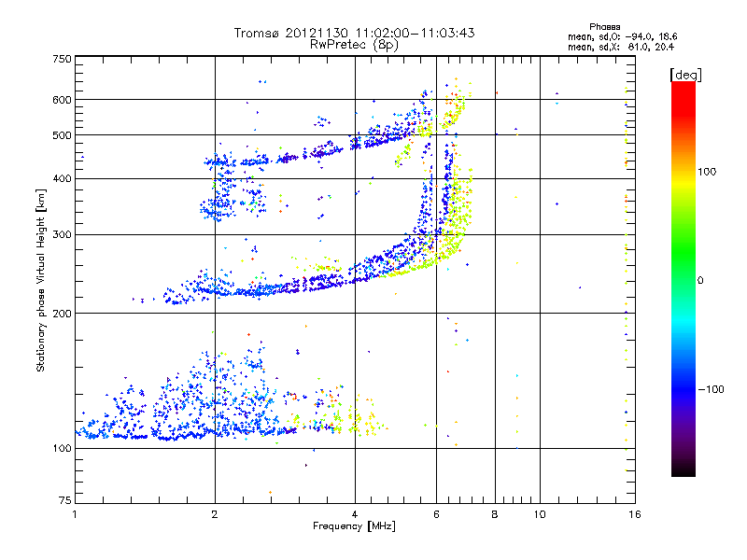Click the x-axis tick label '10'
The image size is (747, 560).
click(540, 514)
